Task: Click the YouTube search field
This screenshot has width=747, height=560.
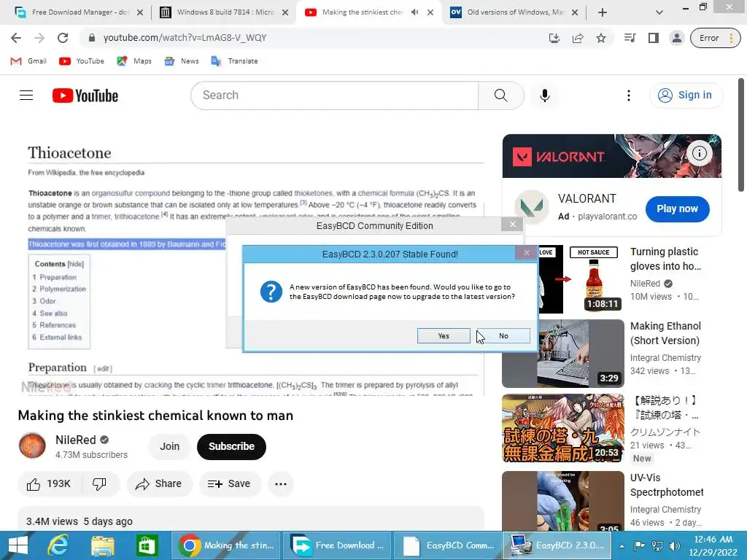Action: coord(334,96)
